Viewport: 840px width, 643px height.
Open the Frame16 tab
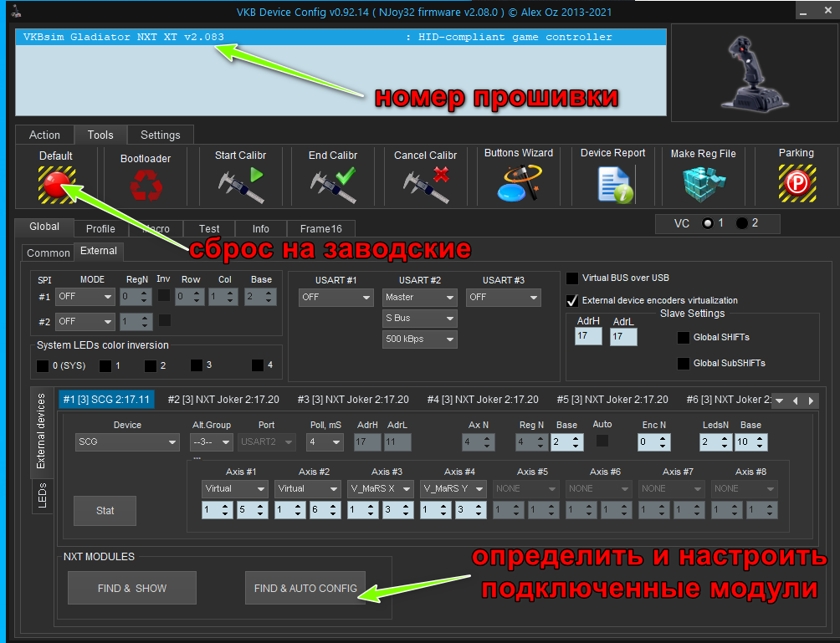pyautogui.click(x=321, y=228)
